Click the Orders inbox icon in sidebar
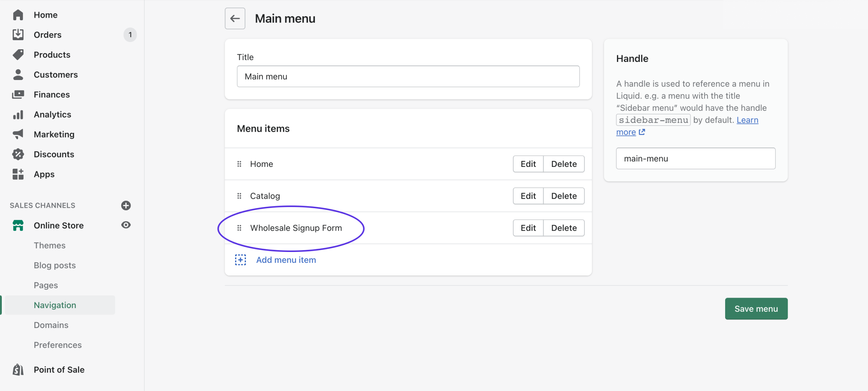This screenshot has width=868, height=391. (x=18, y=35)
